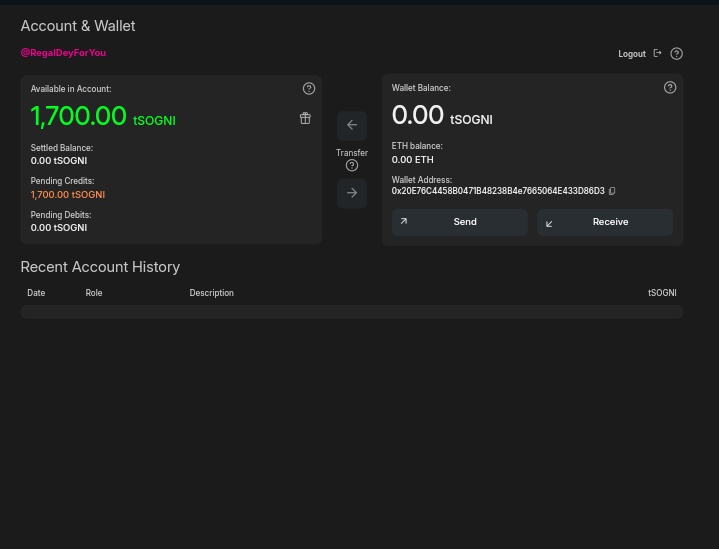Click the Role column header

click(94, 293)
